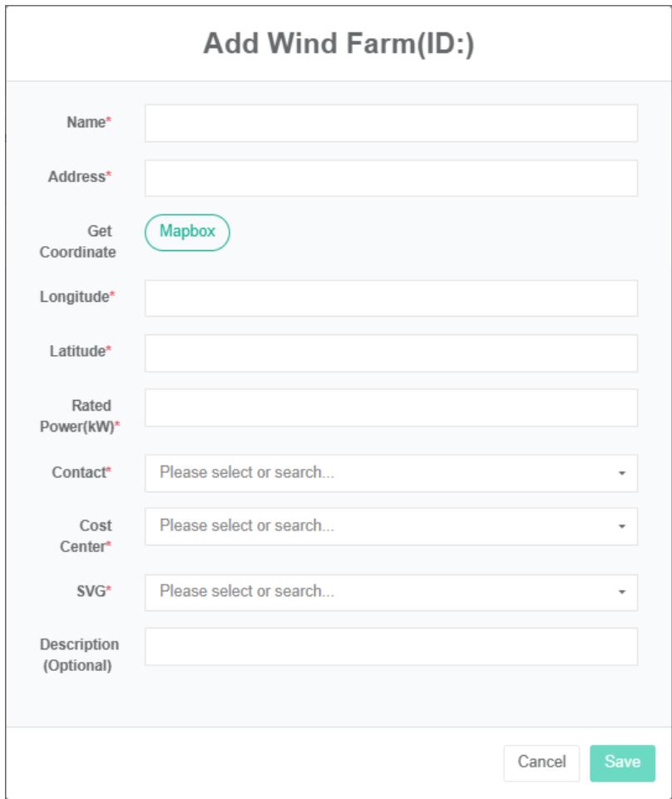Image resolution: width=672 pixels, height=799 pixels.
Task: Open the SVG selection dropdown
Action: point(383,592)
